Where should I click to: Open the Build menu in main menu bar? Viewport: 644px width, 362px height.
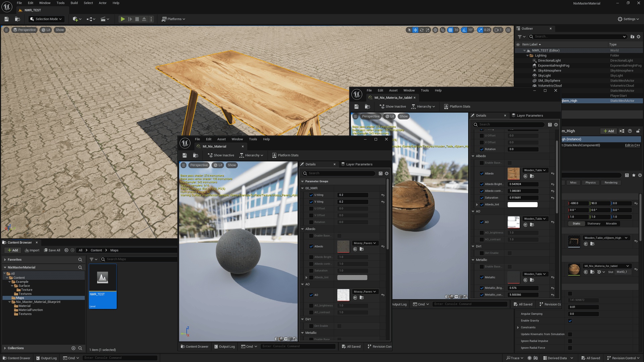(x=74, y=3)
